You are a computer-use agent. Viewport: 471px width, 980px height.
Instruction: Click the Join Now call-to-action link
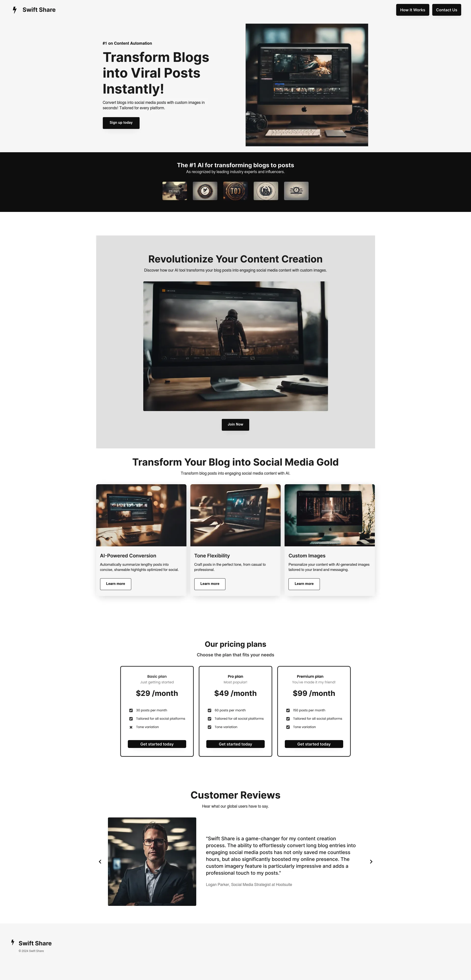[x=235, y=424]
